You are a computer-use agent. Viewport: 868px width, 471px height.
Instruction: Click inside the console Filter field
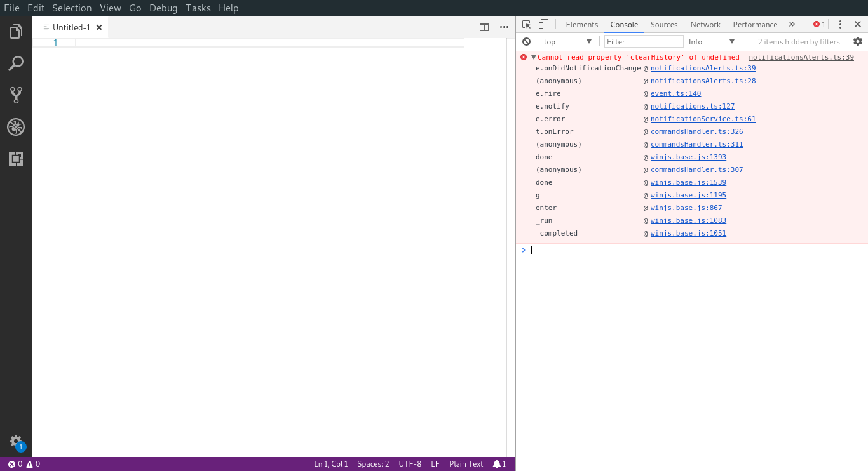pos(643,41)
